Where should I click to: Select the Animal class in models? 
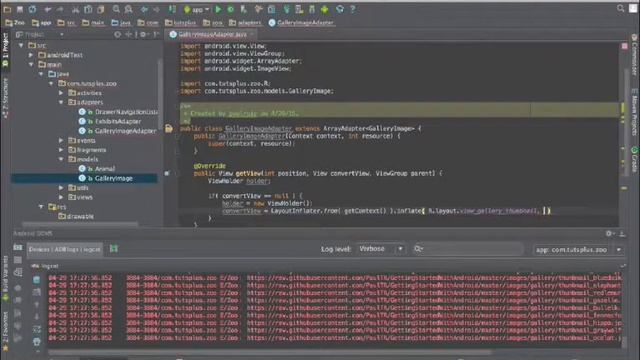tap(97, 169)
